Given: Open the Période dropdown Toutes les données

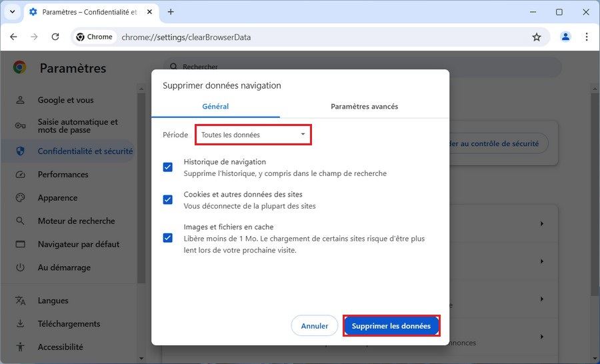Looking at the screenshot, I should [x=253, y=135].
